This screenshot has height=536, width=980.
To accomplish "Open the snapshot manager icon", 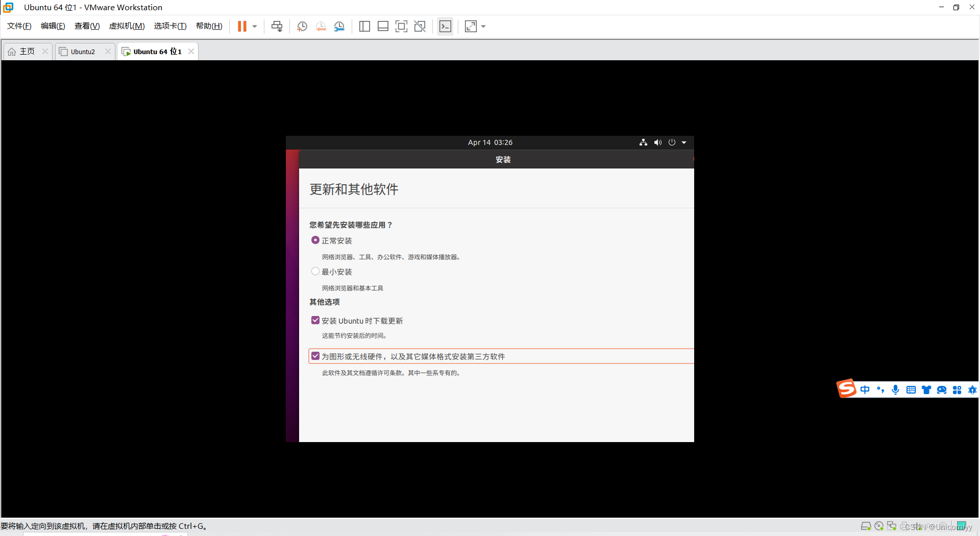I will pyautogui.click(x=339, y=27).
